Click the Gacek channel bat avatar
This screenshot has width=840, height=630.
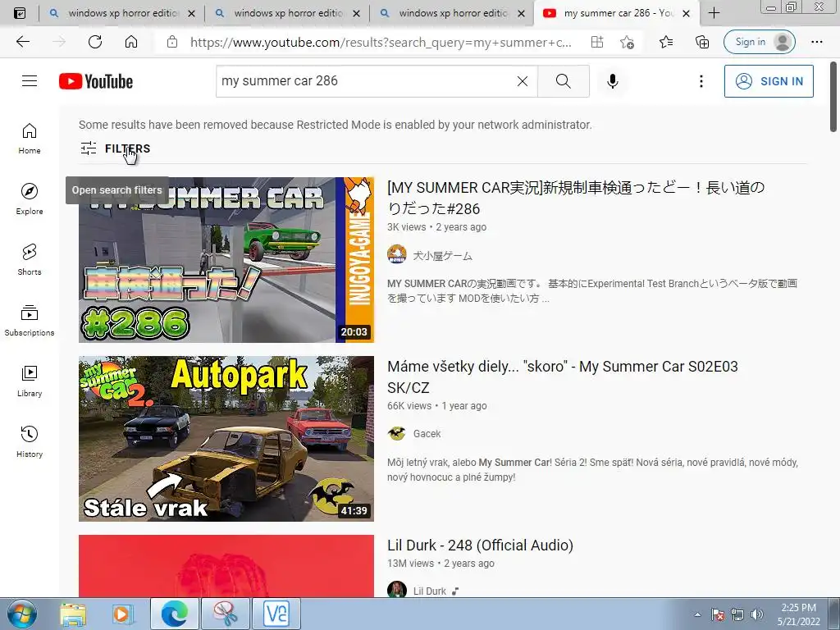click(x=396, y=433)
